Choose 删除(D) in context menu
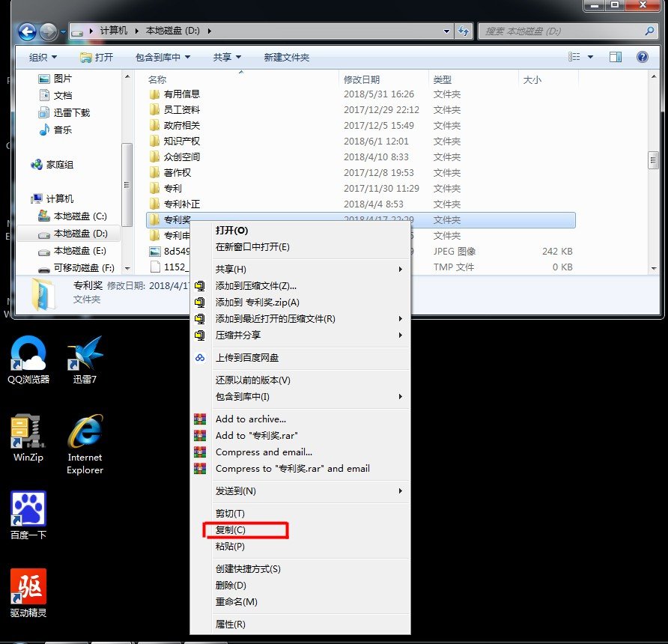This screenshot has height=644, width=668. pyautogui.click(x=231, y=585)
